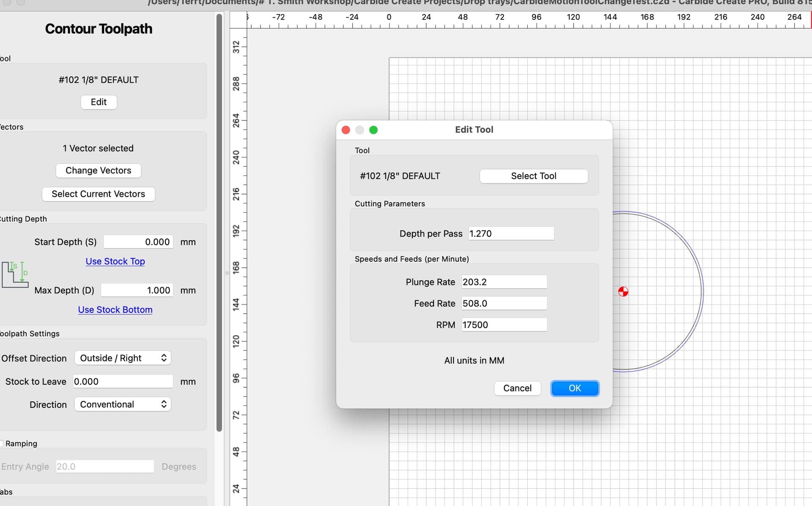The height and width of the screenshot is (506, 812).
Task: Click the Entry Angle field
Action: pos(105,466)
